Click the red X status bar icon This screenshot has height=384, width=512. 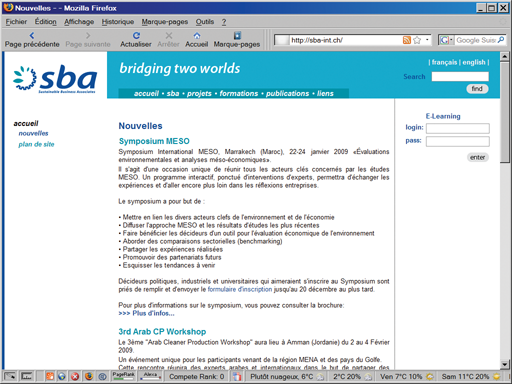75,376
